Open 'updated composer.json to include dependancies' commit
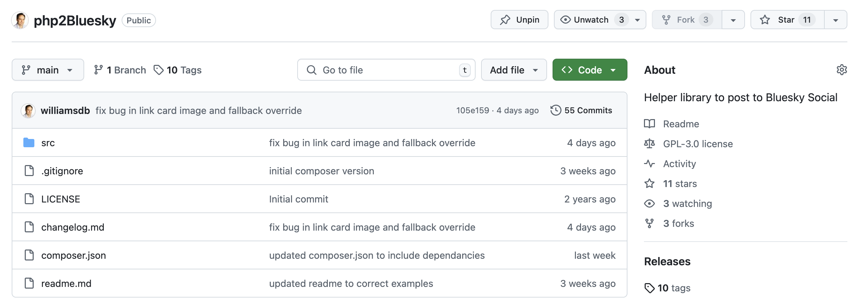The height and width of the screenshot is (302, 868). coord(377,255)
